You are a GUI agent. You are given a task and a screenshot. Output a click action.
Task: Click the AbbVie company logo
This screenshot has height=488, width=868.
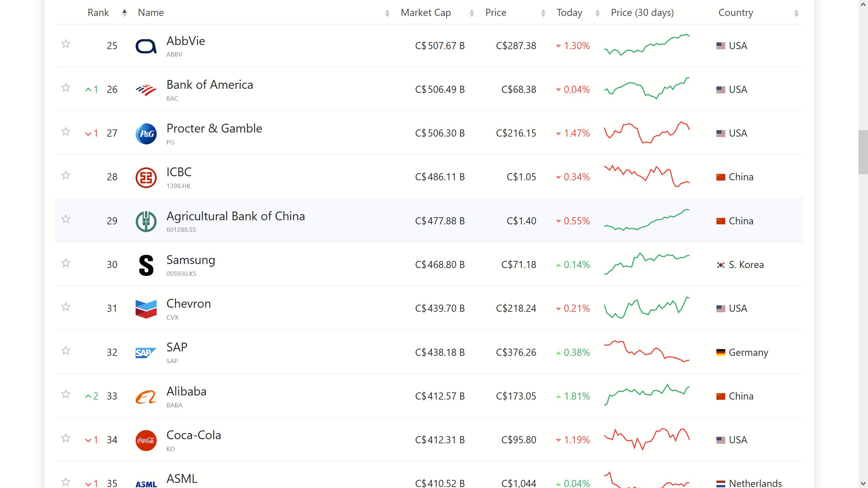click(146, 46)
